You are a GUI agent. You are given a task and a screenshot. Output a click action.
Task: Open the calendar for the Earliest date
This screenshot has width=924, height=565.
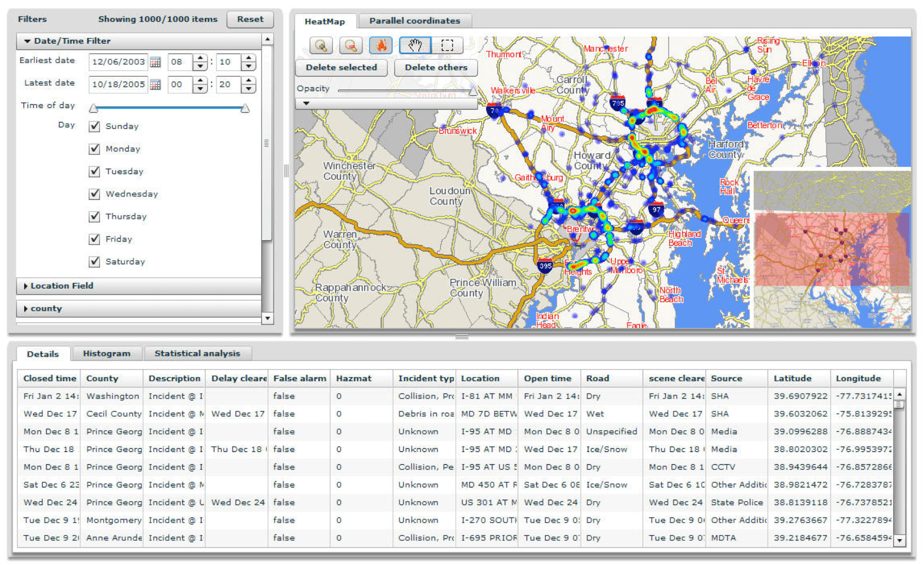[x=156, y=62]
